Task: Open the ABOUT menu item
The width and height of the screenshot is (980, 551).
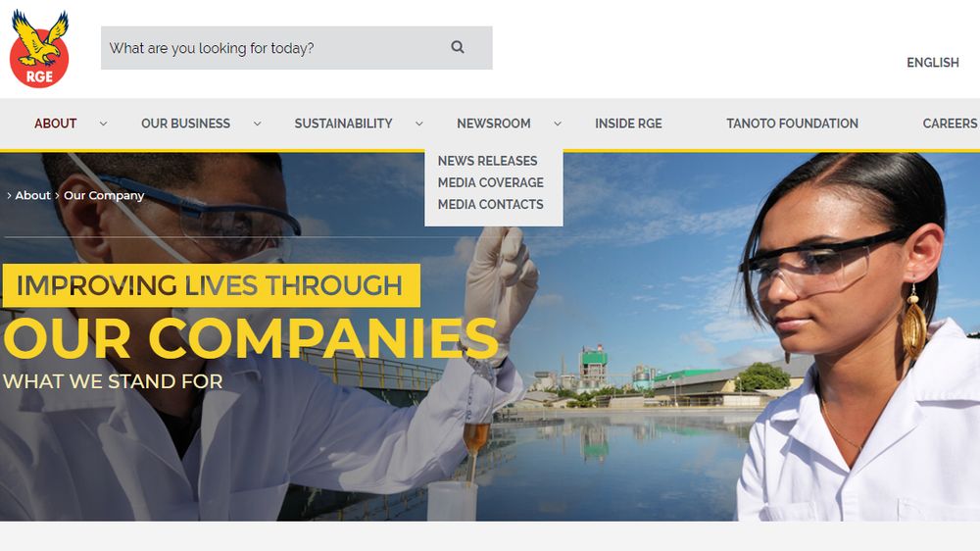Action: [x=56, y=124]
